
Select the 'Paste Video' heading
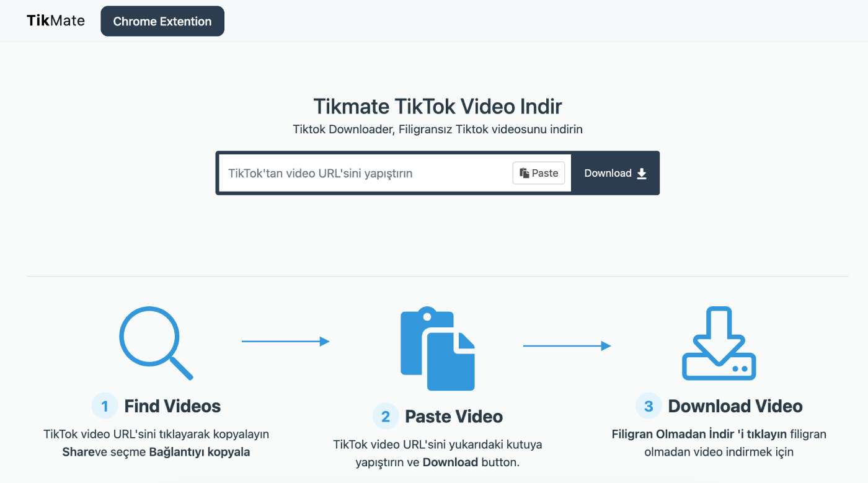454,416
